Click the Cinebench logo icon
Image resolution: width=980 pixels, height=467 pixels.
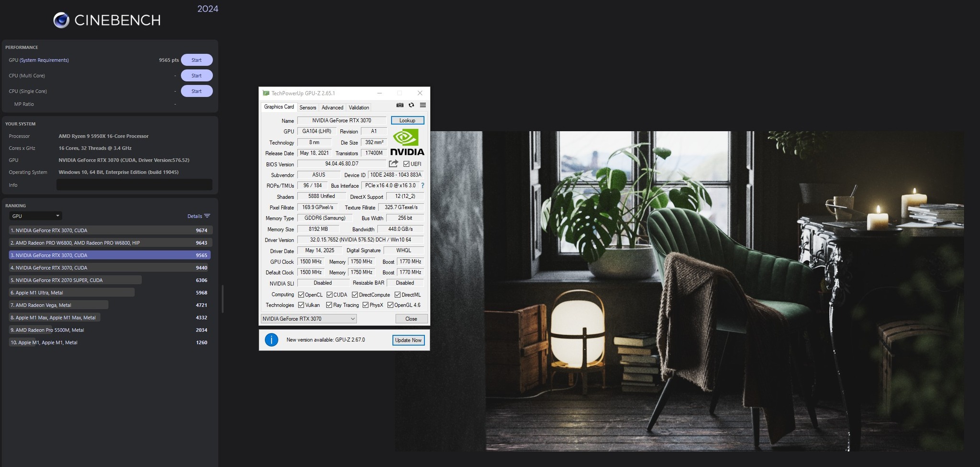point(61,20)
